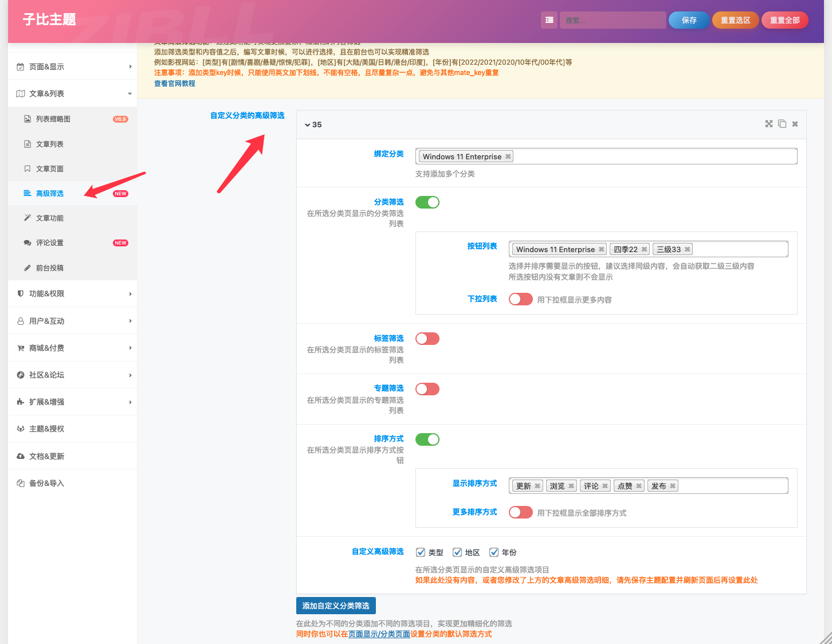Image resolution: width=832 pixels, height=644 pixels.
Task: Select 文章列表 in the sidebar menu
Action: coord(49,144)
